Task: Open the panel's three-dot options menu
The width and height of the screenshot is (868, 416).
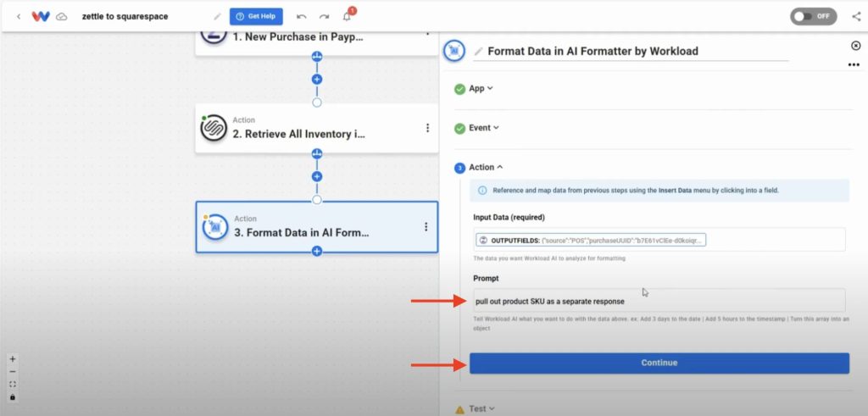Action: pos(854,64)
